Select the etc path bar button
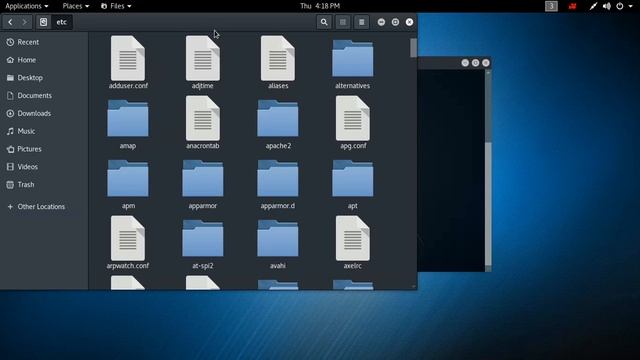Viewport: 640px width, 360px height. click(62, 22)
